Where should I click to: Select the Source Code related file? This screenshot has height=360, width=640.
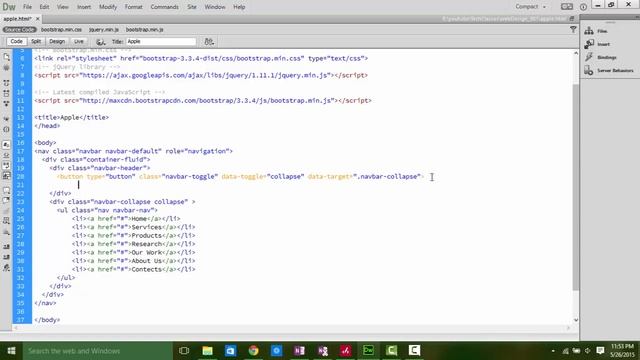click(20, 30)
